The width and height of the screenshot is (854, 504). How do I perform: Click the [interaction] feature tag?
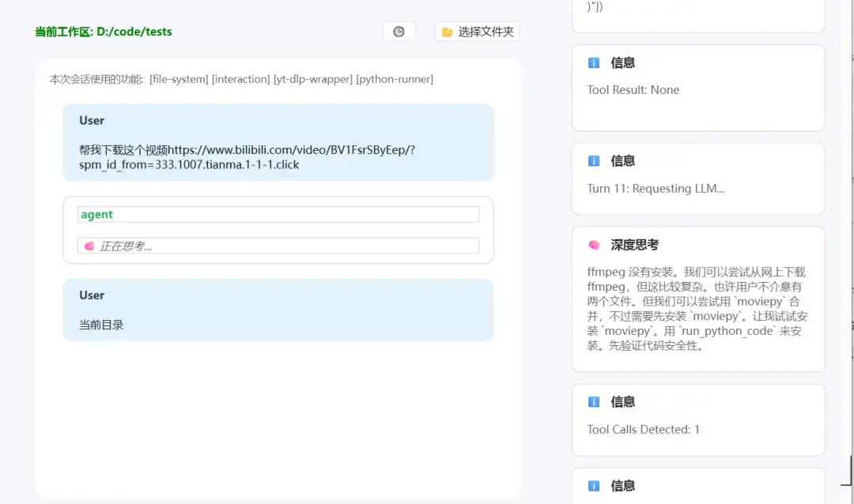coord(240,79)
